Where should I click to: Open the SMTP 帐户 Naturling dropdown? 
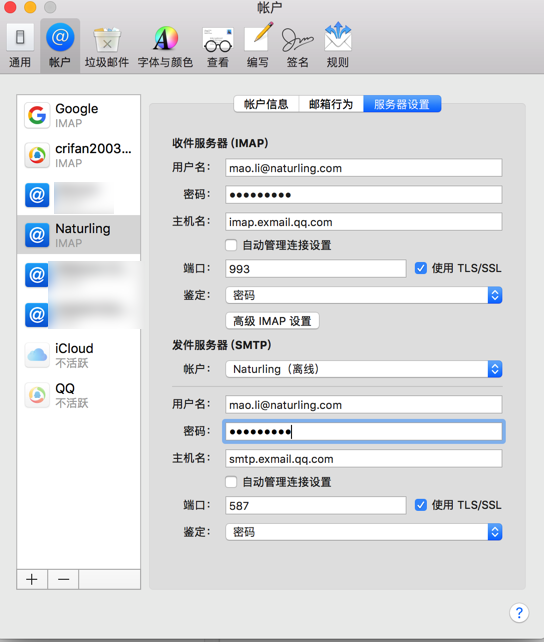point(363,369)
